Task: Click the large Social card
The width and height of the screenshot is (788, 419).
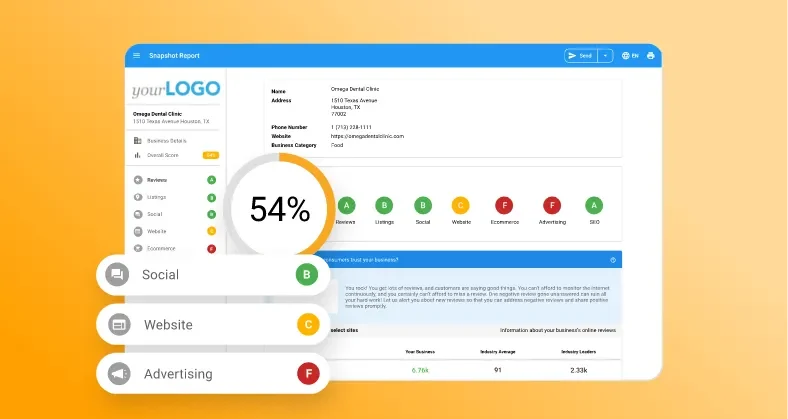Action: pyautogui.click(x=212, y=275)
